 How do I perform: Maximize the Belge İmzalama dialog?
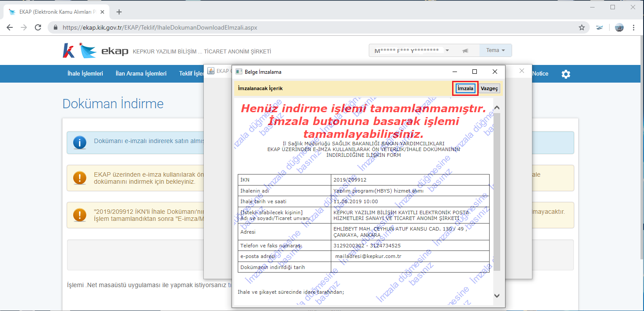click(x=475, y=72)
